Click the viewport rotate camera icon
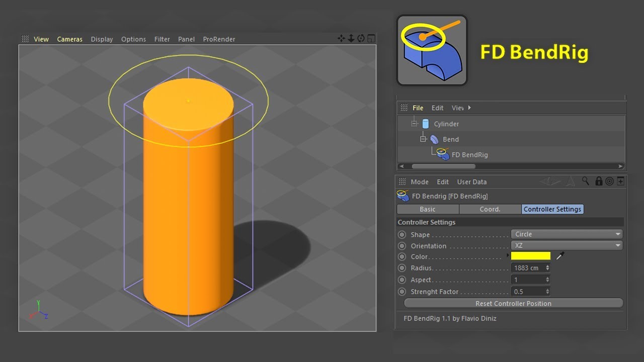644x362 pixels. tap(361, 39)
